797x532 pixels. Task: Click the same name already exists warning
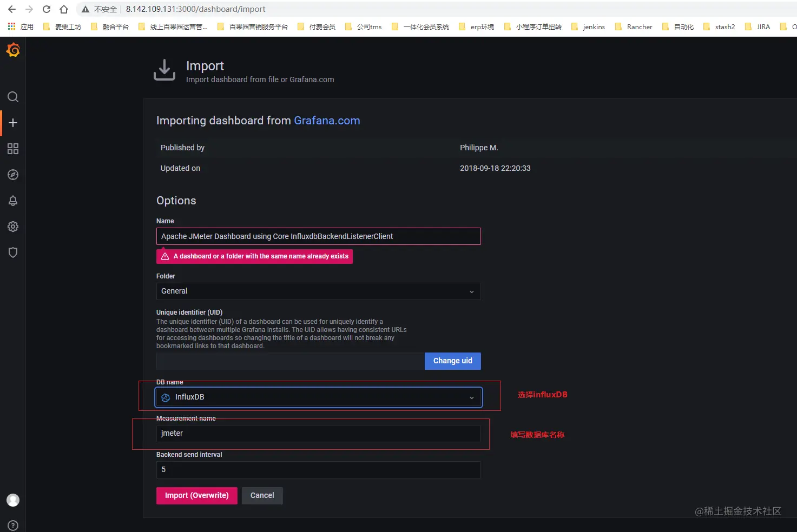[x=254, y=256]
